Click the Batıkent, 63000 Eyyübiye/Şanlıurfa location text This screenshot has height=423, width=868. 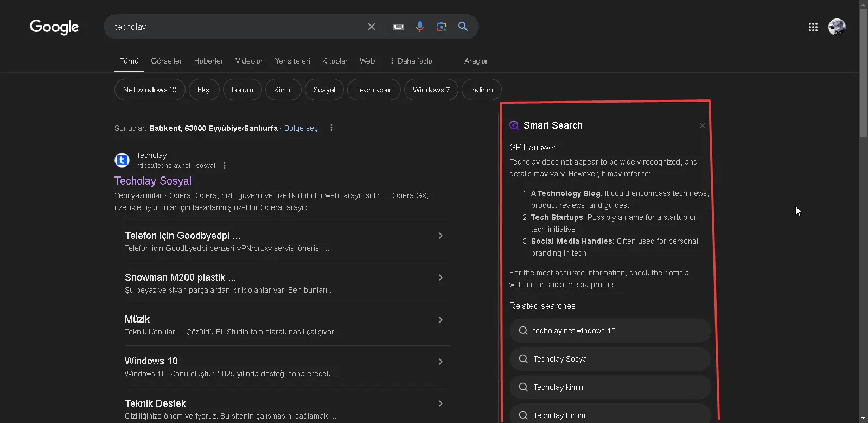213,128
